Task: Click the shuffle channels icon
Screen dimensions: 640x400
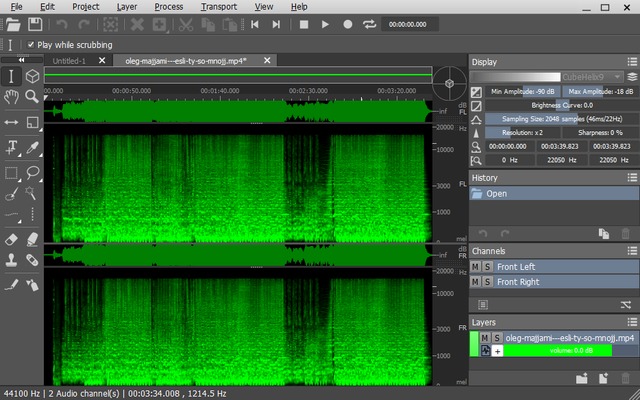Action: click(x=625, y=304)
